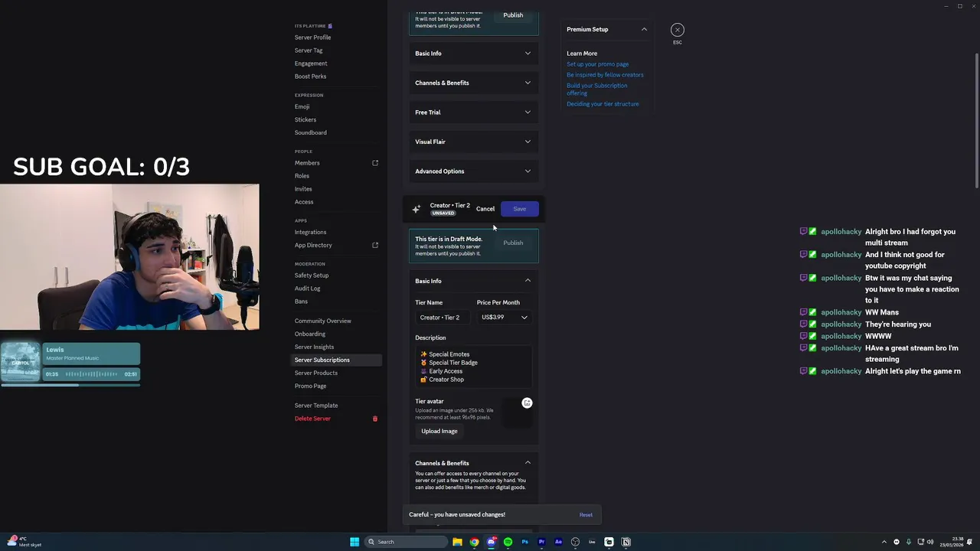Expand Visual Flair section
Image resolution: width=980 pixels, height=551 pixels.
[473, 142]
